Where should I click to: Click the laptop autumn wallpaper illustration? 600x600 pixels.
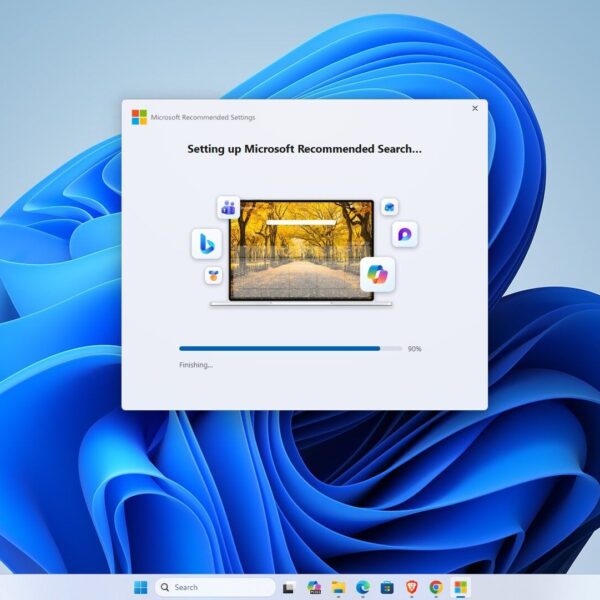click(x=301, y=250)
